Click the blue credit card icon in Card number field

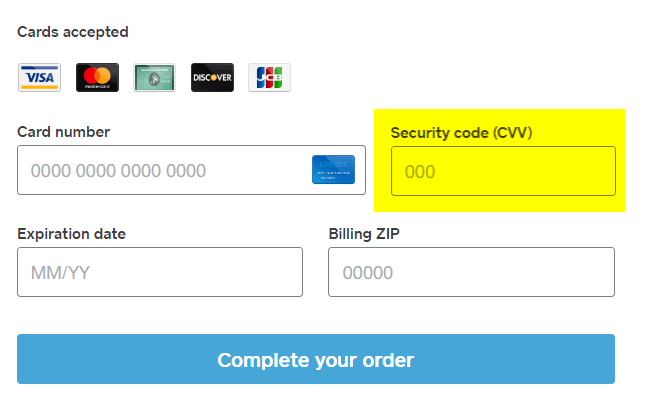click(x=333, y=169)
